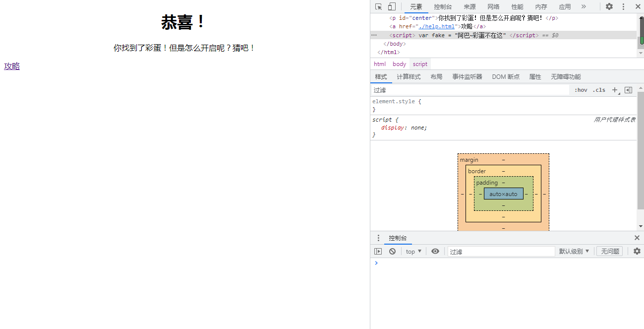Screen dimensions: 644x329
Task: Show more DevTools tabs with the chevron
Action: point(584,6)
